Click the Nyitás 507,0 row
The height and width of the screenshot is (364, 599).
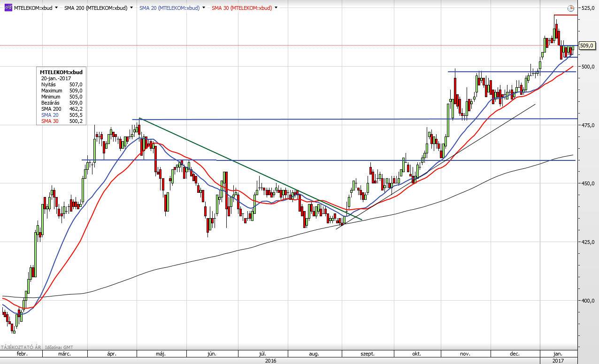[61, 84]
